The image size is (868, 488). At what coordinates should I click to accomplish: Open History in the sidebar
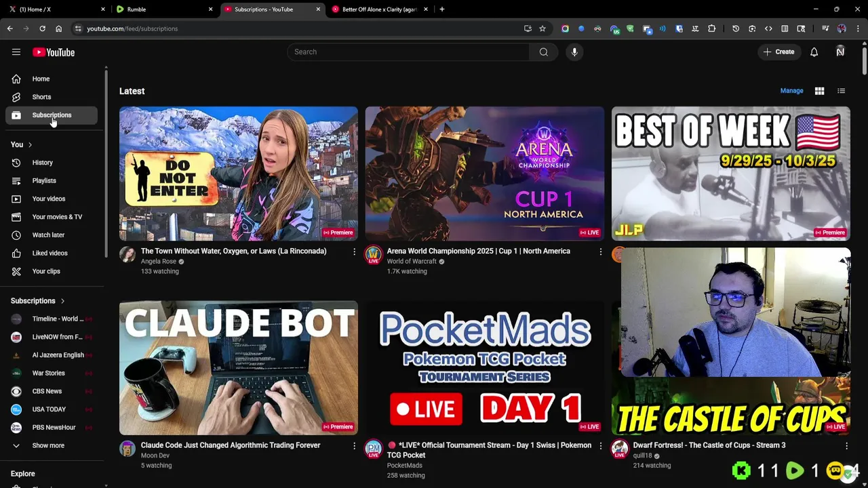point(52,163)
